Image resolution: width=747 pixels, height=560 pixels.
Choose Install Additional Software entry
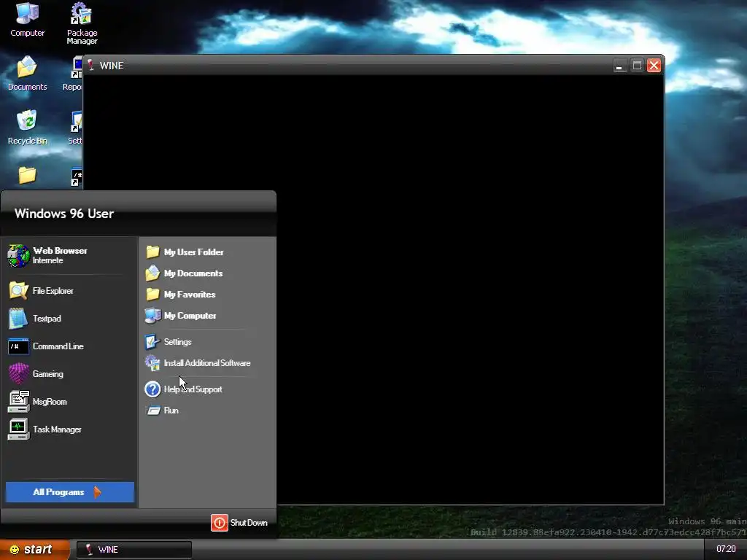click(207, 363)
